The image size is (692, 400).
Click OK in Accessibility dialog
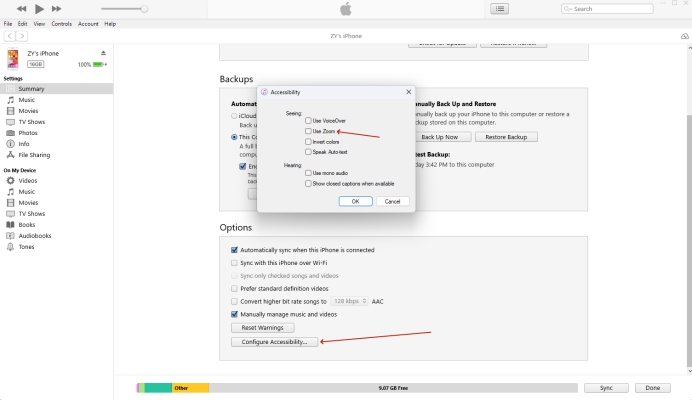pos(355,201)
